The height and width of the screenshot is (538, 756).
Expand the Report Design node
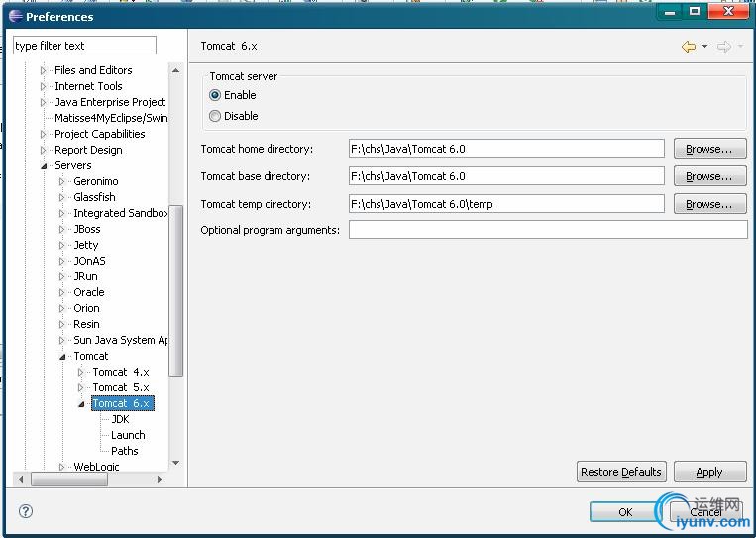[x=43, y=151]
